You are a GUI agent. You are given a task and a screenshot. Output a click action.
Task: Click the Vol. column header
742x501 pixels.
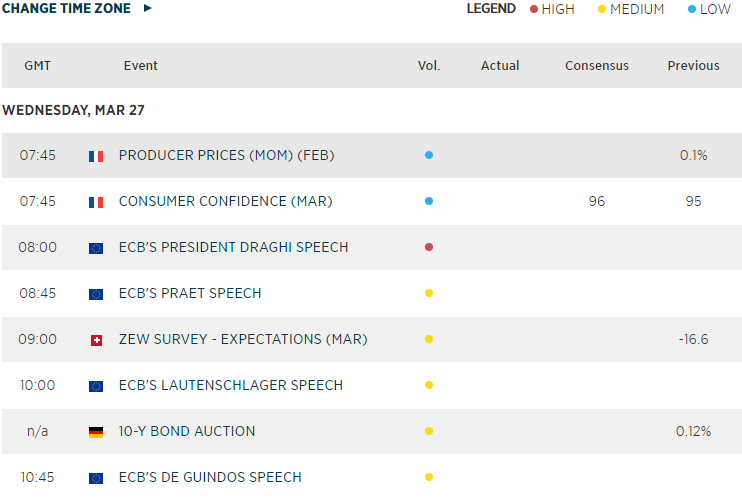pyautogui.click(x=429, y=66)
